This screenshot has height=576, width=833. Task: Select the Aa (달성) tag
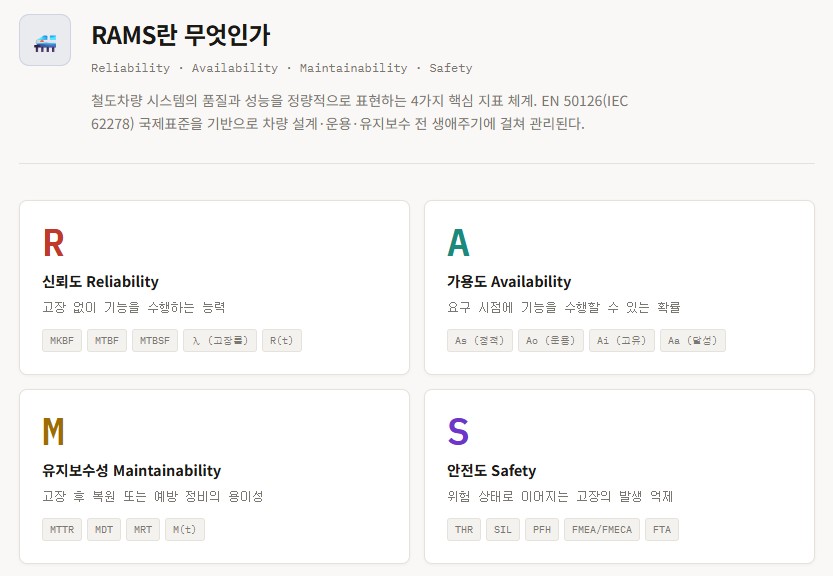693,341
